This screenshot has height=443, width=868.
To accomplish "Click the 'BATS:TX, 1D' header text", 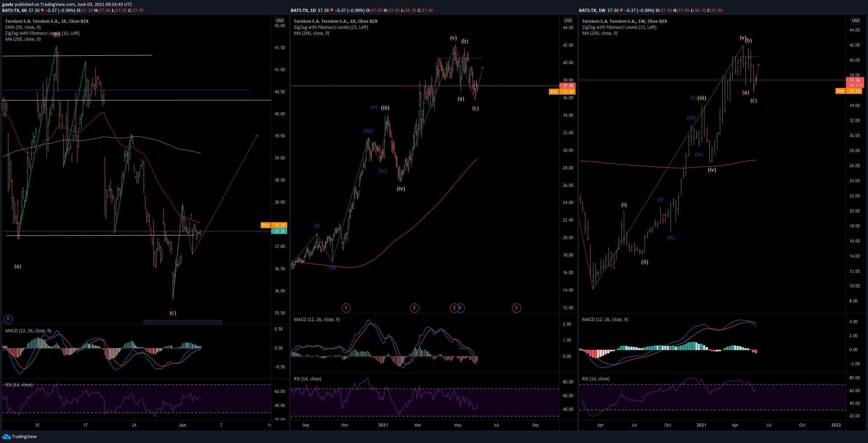I will click(303, 10).
